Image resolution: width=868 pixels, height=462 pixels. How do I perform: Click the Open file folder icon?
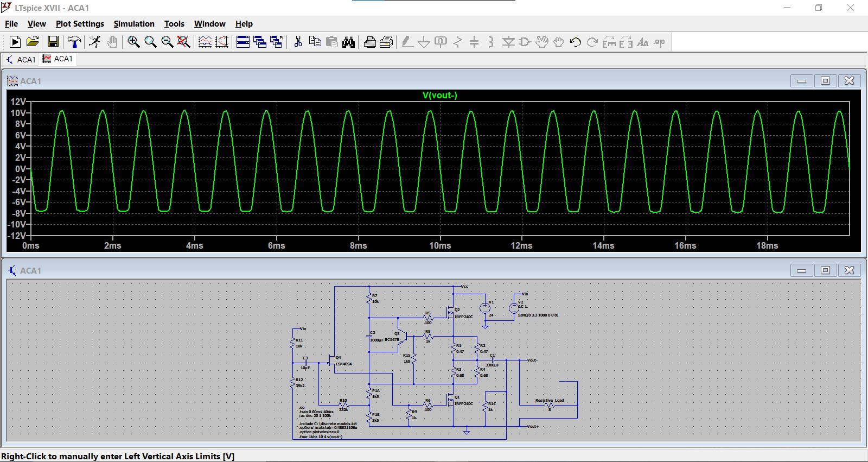33,42
